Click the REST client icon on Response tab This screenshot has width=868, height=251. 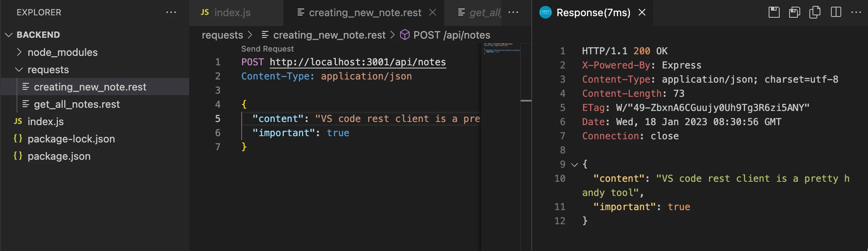tap(546, 12)
